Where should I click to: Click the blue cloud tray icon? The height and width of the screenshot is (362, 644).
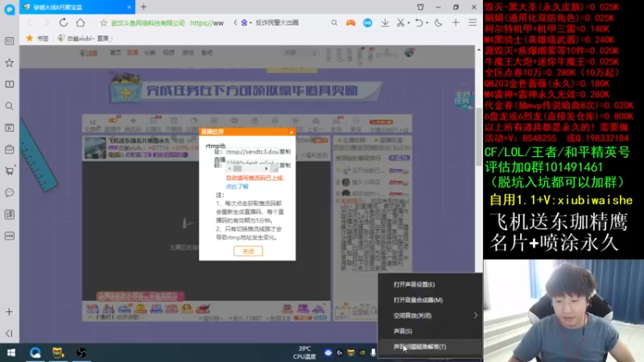tap(328, 352)
